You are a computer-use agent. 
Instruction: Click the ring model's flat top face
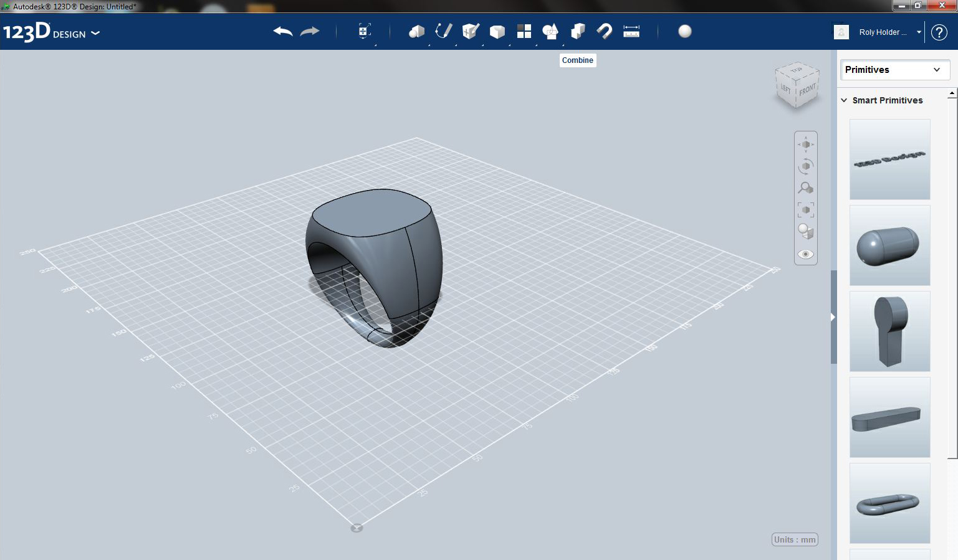tap(373, 212)
